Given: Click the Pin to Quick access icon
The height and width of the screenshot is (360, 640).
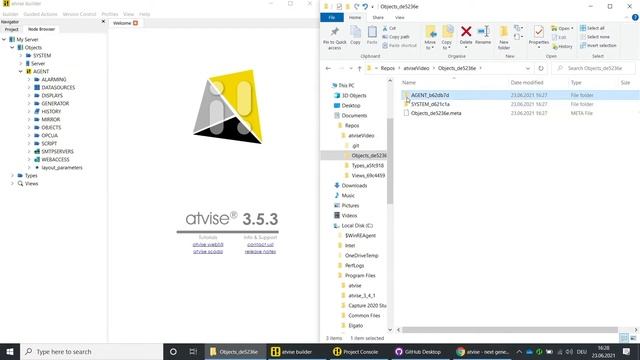Looking at the screenshot, I should (x=335, y=32).
